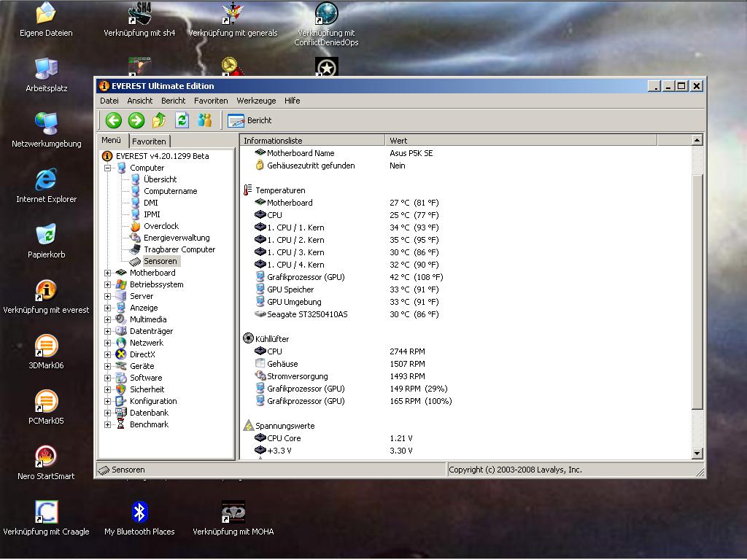
Task: Select the GPU Speicher temperature row
Action: pos(465,289)
